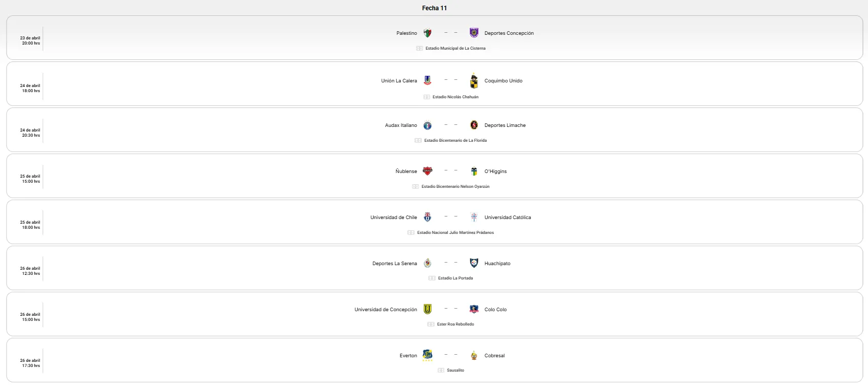
Task: Select the Fecha 11 heading
Action: click(434, 8)
